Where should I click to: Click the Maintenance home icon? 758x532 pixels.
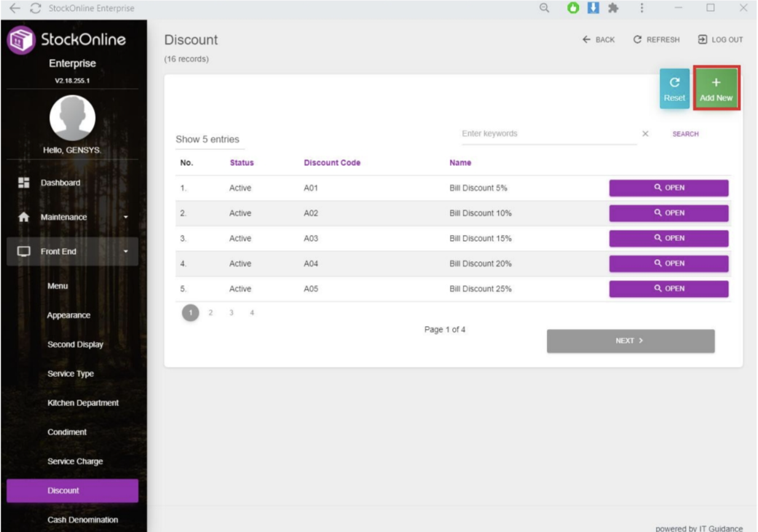pos(23,217)
